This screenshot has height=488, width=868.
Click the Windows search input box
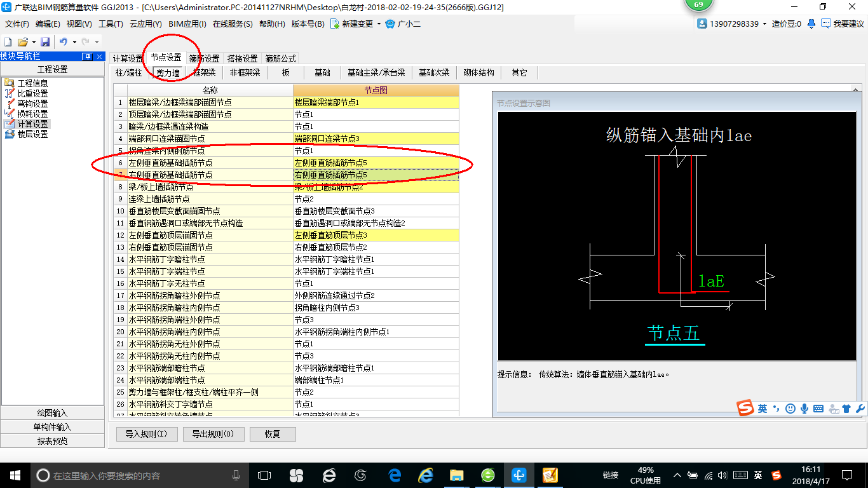pos(140,475)
